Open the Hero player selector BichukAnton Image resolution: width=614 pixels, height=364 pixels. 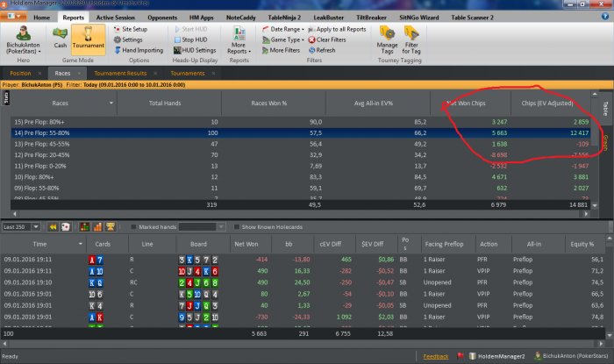23,40
